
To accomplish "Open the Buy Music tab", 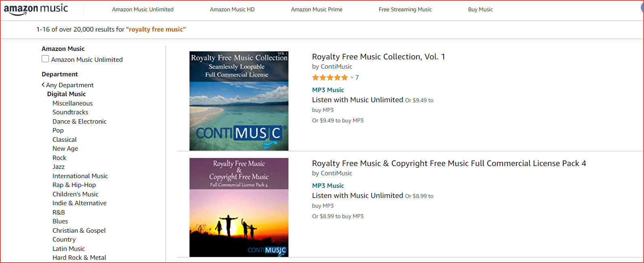I will [x=480, y=9].
